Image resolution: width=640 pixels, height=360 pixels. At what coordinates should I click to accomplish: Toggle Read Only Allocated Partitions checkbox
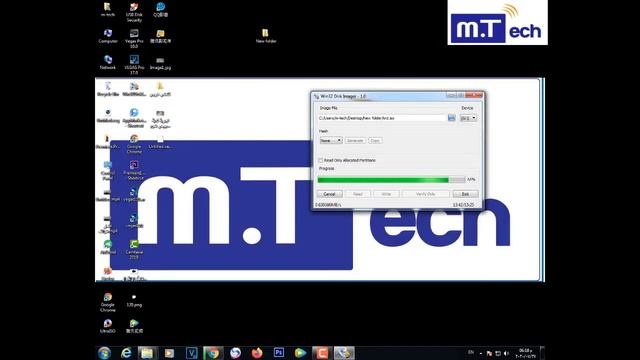click(321, 160)
